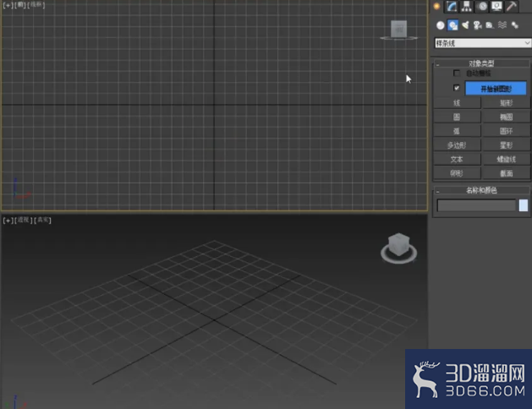Screen dimensions: 532x409
Task: Open the object color swatch
Action: tap(524, 205)
